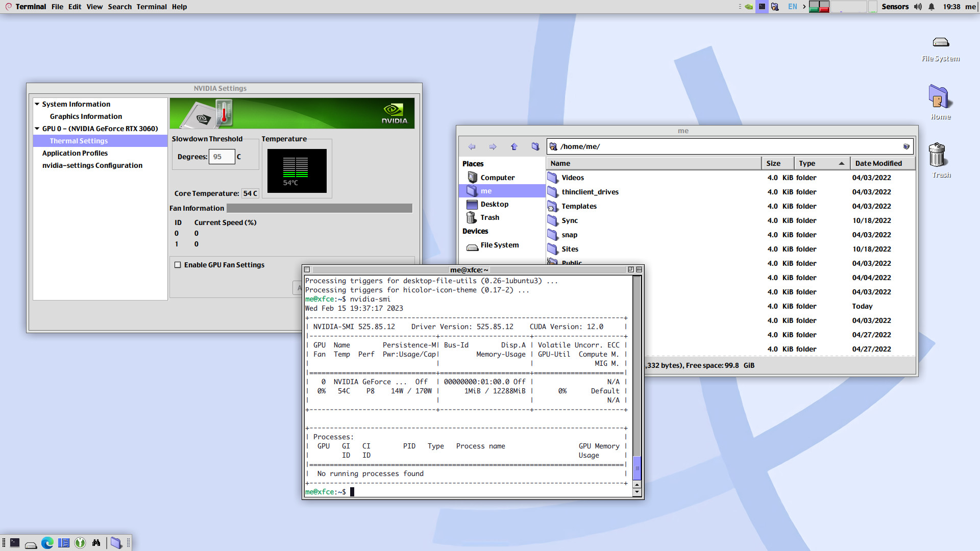This screenshot has width=980, height=551.
Task: Launch KeePassXC key icon in dock
Action: point(80,543)
